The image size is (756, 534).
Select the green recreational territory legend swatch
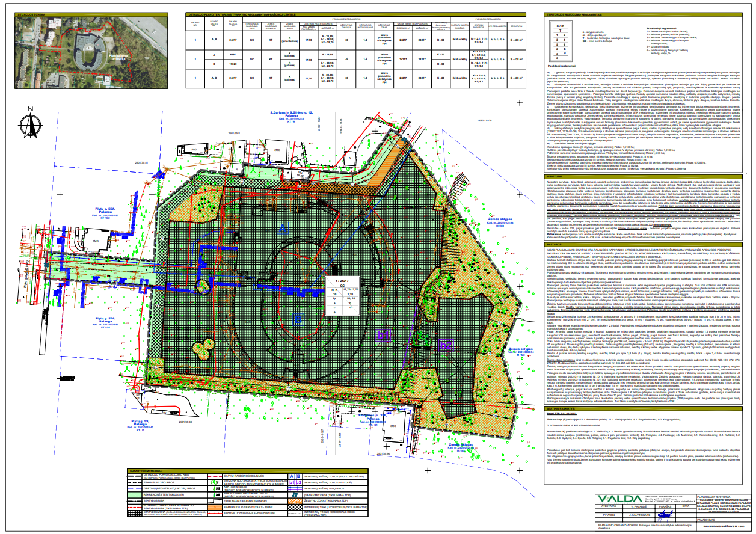click(x=135, y=494)
